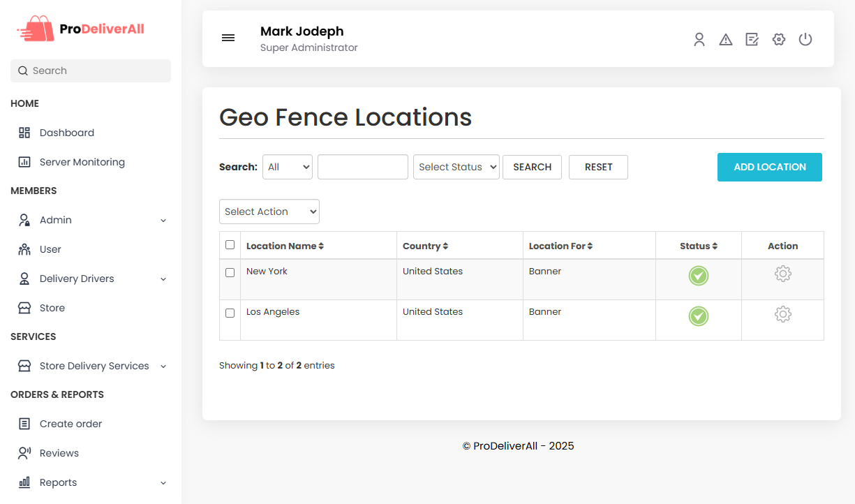Click 'Banner' in Los Angeles row
The image size is (855, 504).
click(x=545, y=312)
